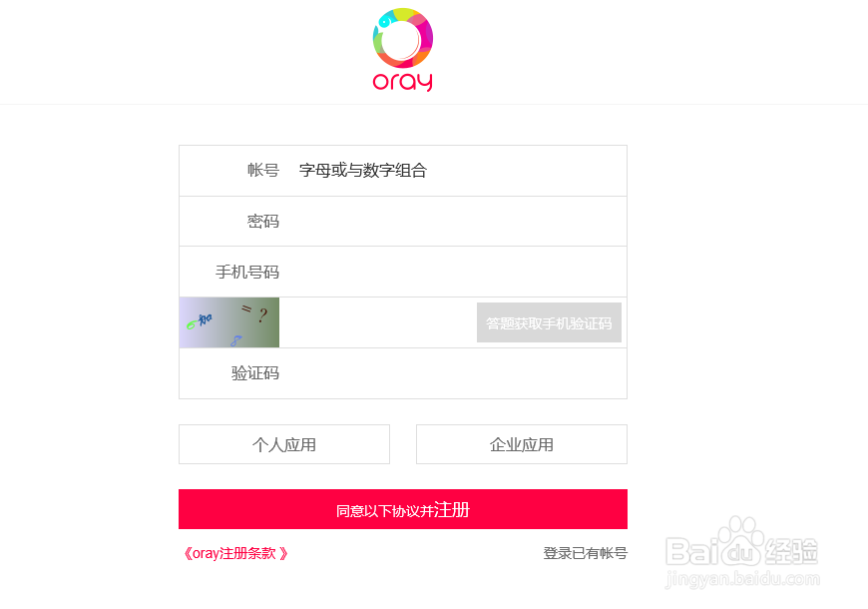
Task: Click the 帐号 field label
Action: pos(261,170)
